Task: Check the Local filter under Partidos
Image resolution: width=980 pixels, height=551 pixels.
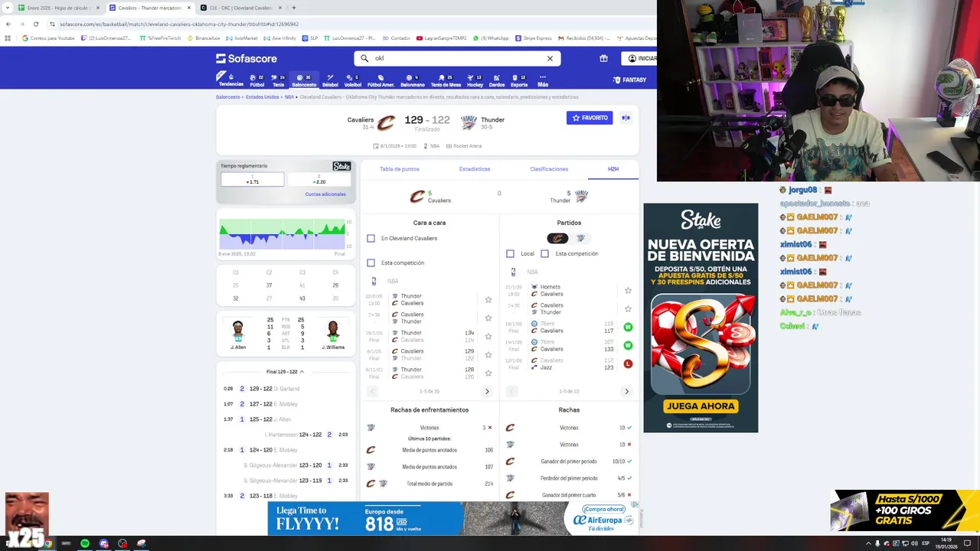Action: (x=510, y=253)
